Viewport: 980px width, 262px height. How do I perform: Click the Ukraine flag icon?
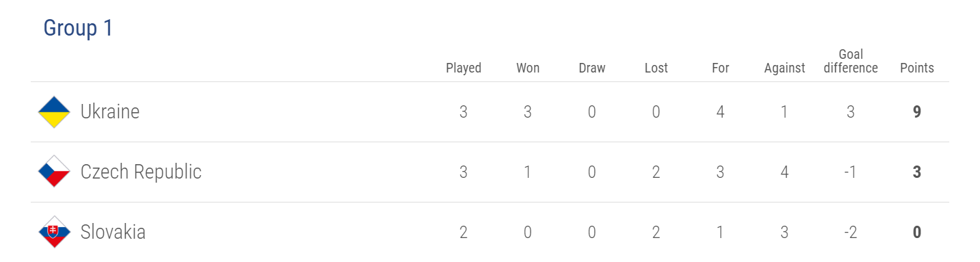click(54, 112)
